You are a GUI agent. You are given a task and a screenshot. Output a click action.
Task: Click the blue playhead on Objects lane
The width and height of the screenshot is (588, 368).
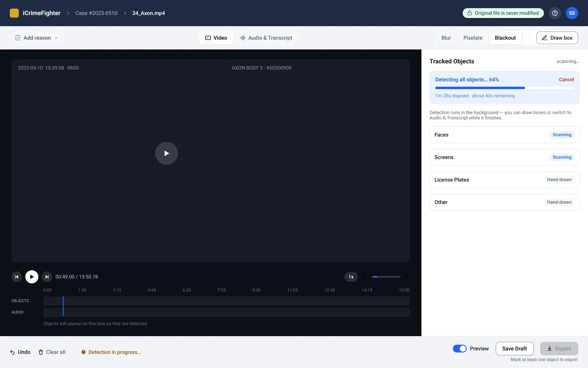point(63,301)
